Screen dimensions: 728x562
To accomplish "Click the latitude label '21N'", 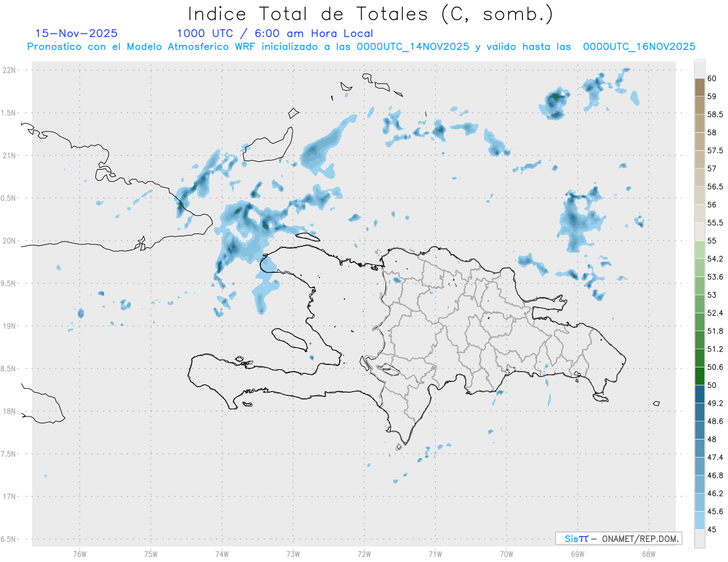I will [x=10, y=155].
